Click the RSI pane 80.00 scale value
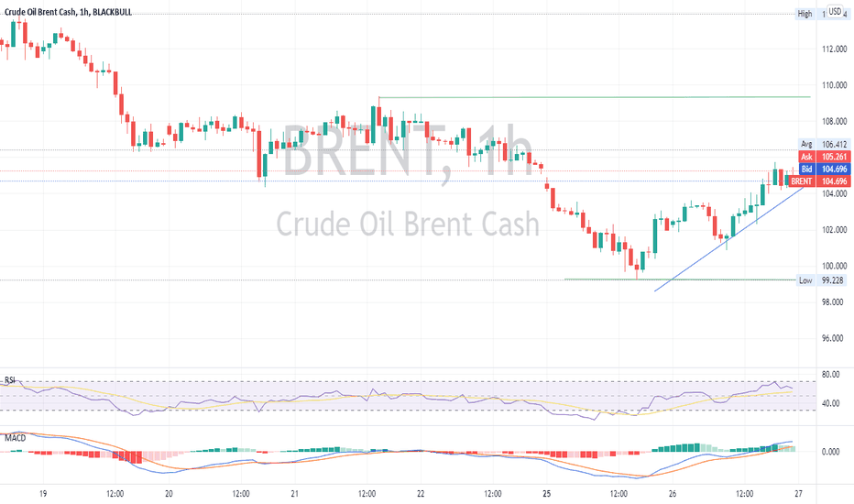Viewport: 854px width, 504px height. tap(830, 374)
